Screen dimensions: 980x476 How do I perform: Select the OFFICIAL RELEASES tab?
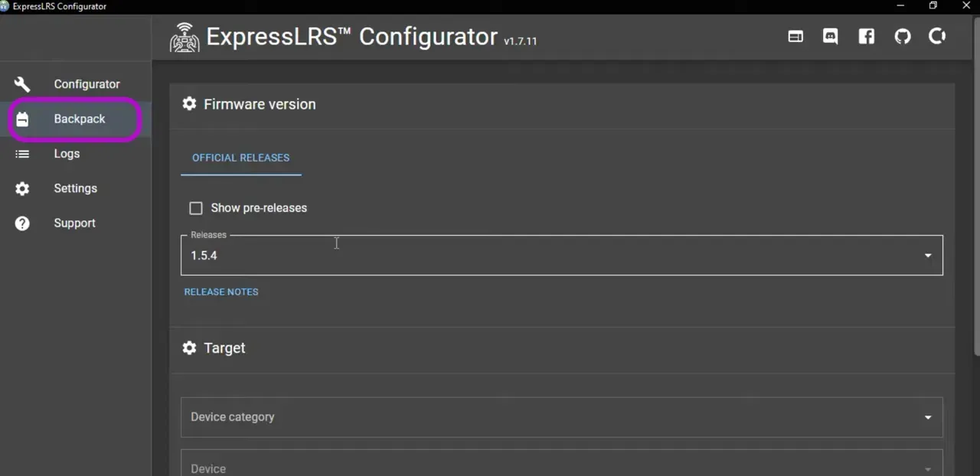click(x=240, y=158)
